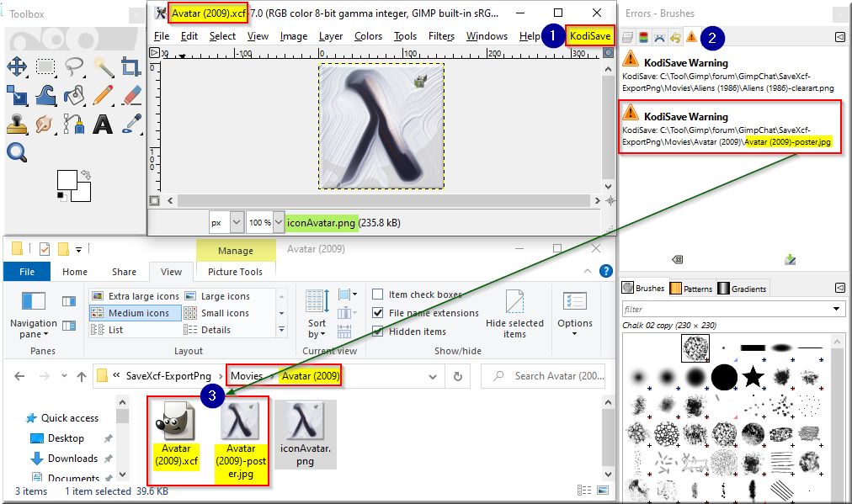Image resolution: width=852 pixels, height=504 pixels.
Task: Activate the Crop tool
Action: [x=131, y=66]
